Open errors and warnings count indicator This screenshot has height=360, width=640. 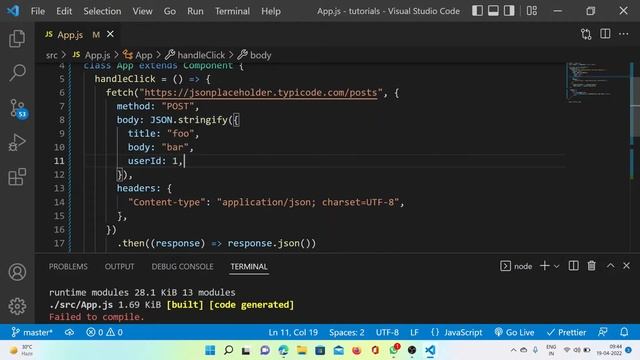coord(104,332)
